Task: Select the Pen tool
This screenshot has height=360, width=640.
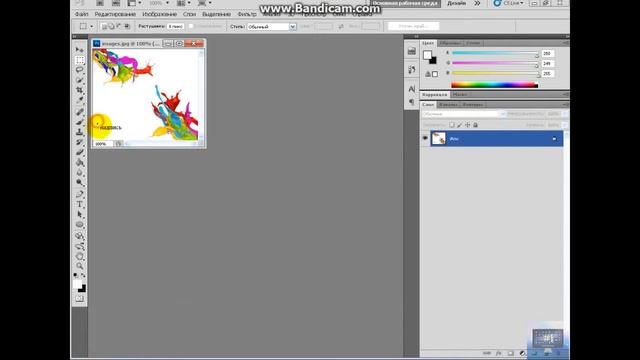Action: [80, 194]
